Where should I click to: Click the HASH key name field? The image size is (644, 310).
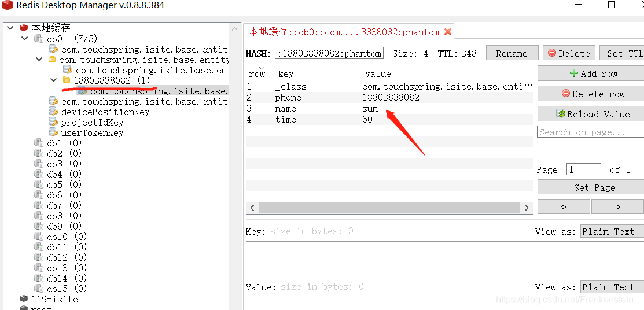(329, 53)
